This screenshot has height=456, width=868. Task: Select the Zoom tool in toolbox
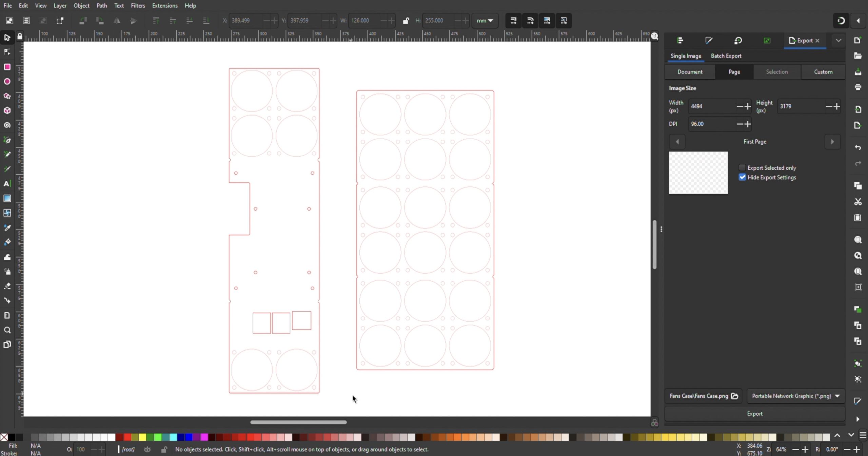click(7, 330)
